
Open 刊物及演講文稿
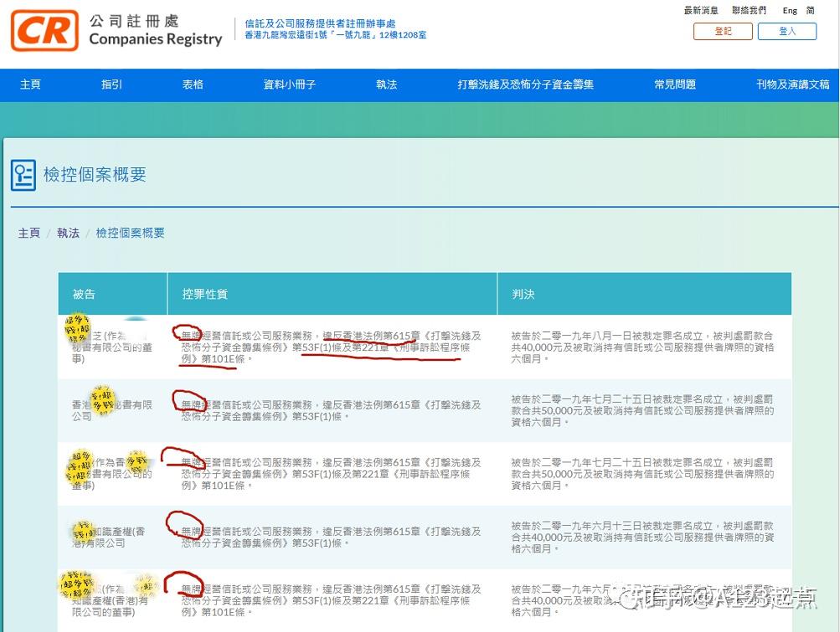pos(791,85)
